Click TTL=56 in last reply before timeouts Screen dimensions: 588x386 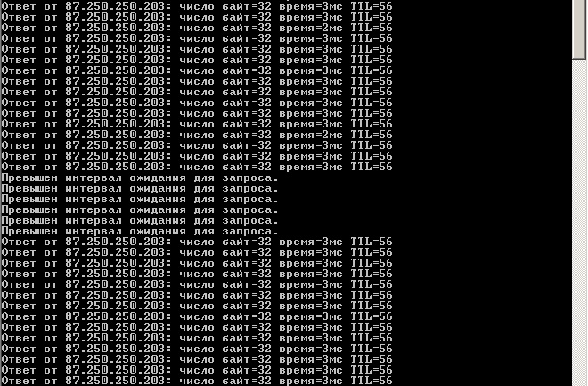pos(372,167)
